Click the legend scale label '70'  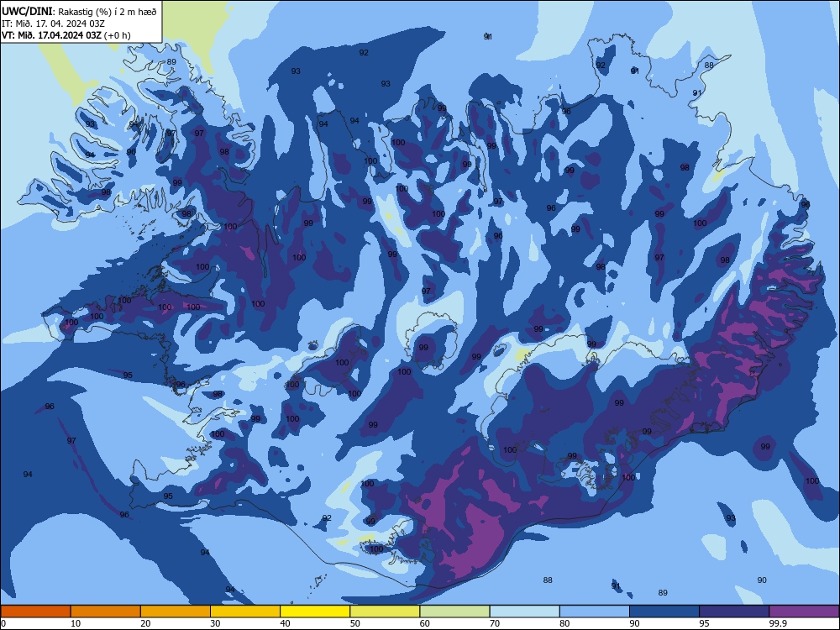pos(495,623)
